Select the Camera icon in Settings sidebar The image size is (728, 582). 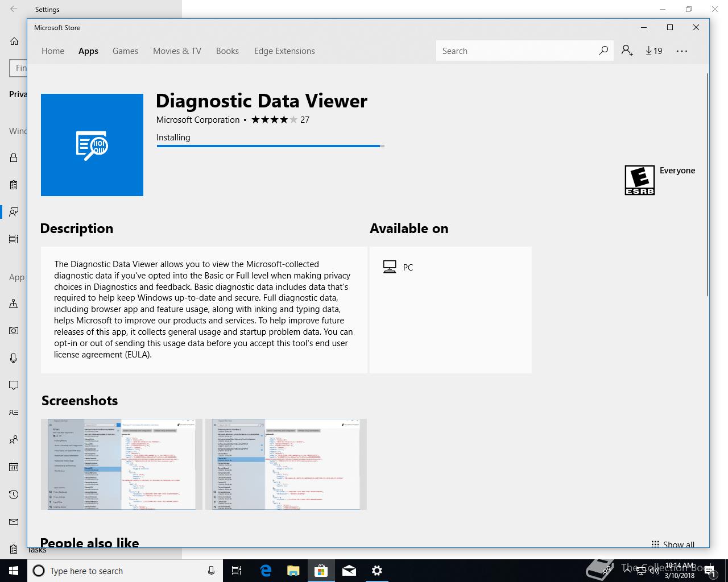(x=14, y=331)
